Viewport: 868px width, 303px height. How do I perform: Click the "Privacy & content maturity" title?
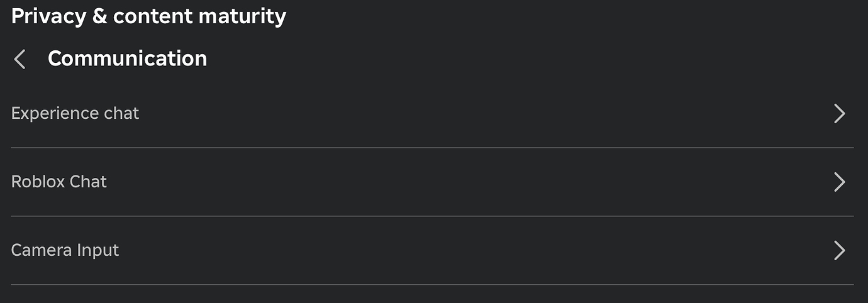pos(148,16)
